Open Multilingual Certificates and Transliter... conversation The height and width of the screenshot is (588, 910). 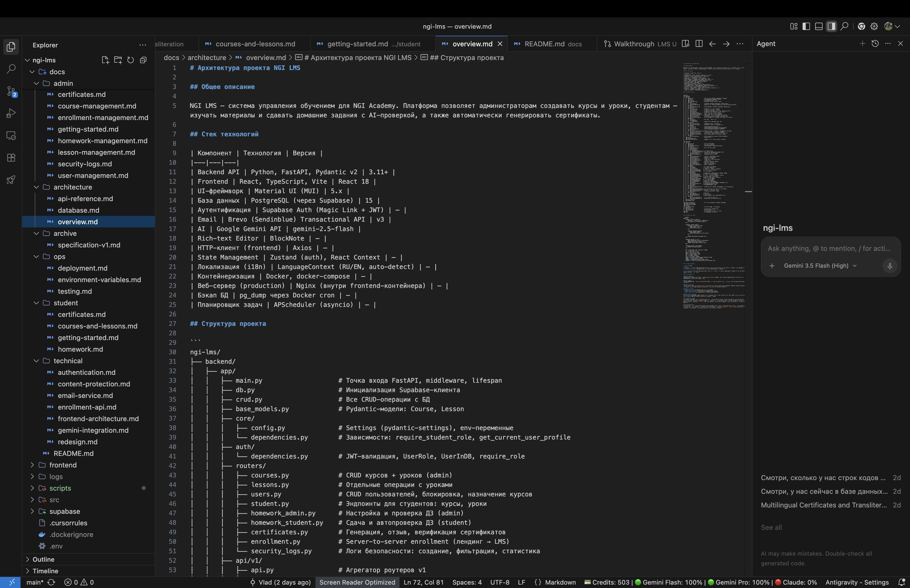pyautogui.click(x=830, y=505)
